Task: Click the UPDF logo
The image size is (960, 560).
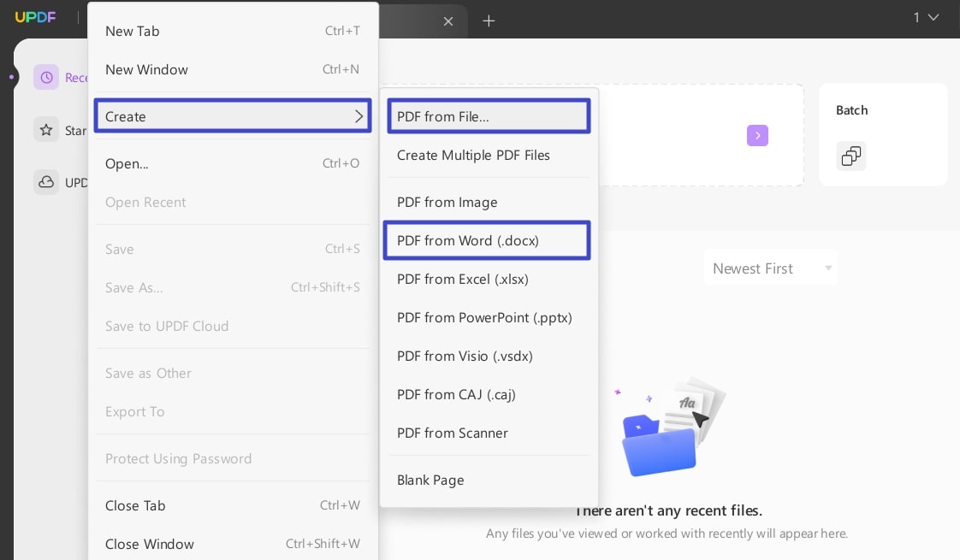Action: (x=35, y=16)
